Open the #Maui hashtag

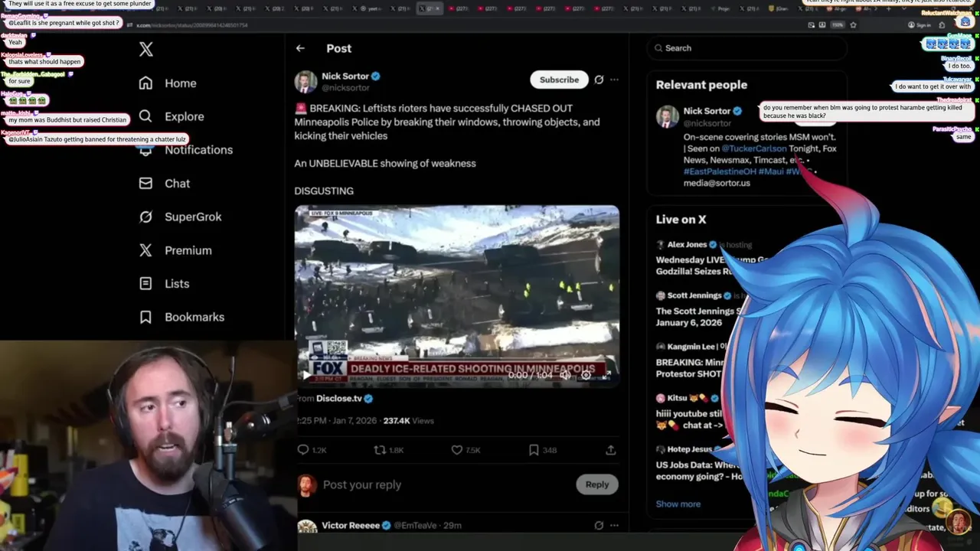coord(770,171)
